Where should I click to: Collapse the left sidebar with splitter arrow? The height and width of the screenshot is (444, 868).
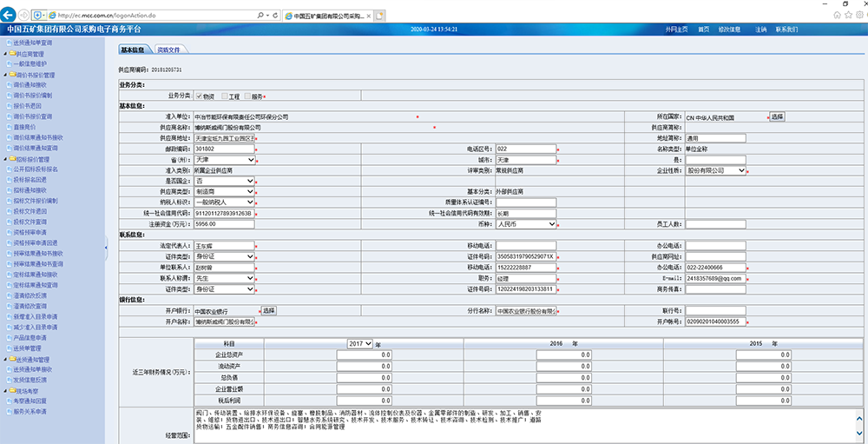(x=105, y=248)
